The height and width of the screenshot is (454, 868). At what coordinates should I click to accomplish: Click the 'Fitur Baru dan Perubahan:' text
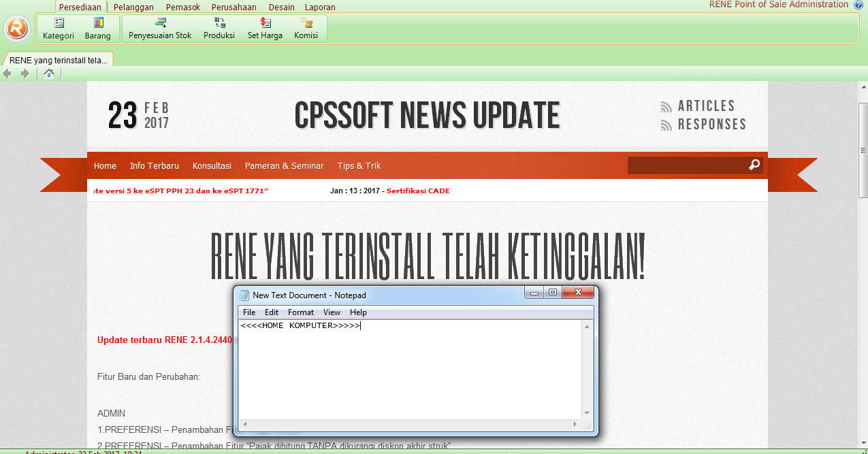[x=148, y=376]
